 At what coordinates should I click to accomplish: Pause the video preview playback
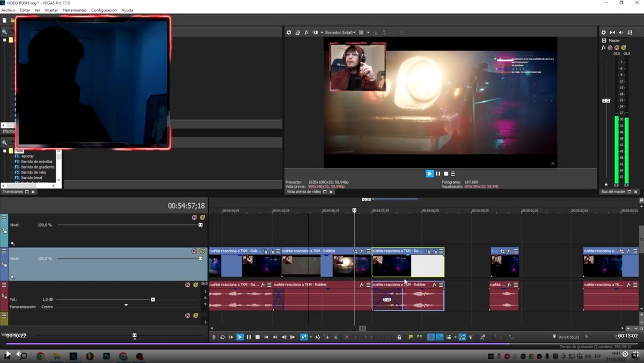438,173
